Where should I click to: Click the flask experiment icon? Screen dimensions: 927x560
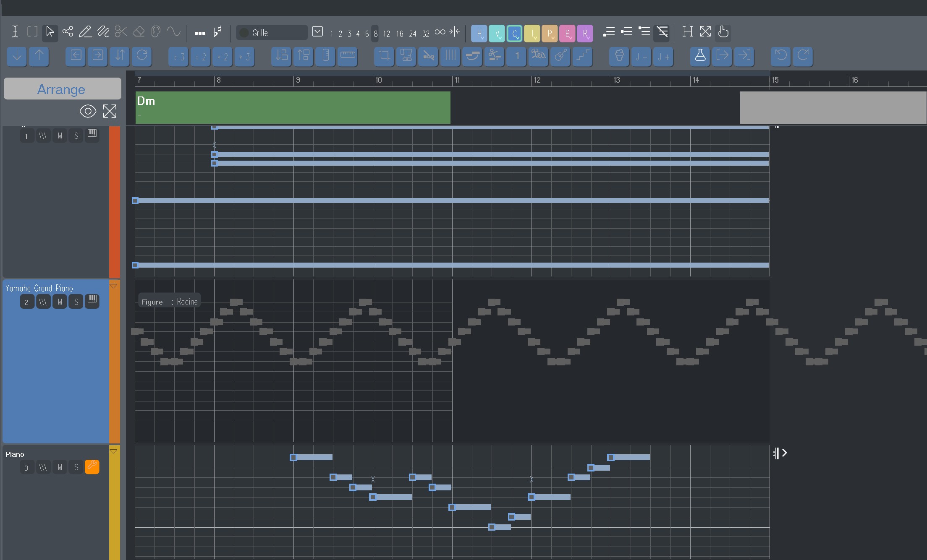tap(700, 56)
